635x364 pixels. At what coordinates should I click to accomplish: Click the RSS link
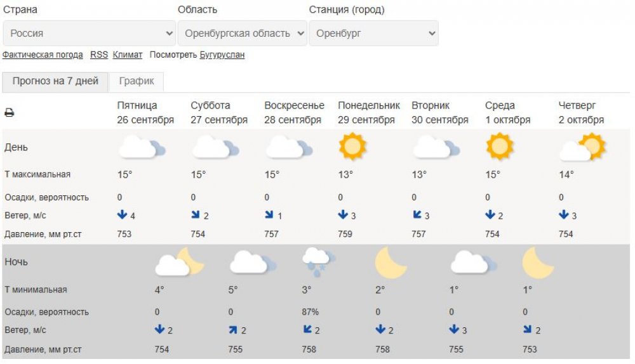pyautogui.click(x=99, y=55)
